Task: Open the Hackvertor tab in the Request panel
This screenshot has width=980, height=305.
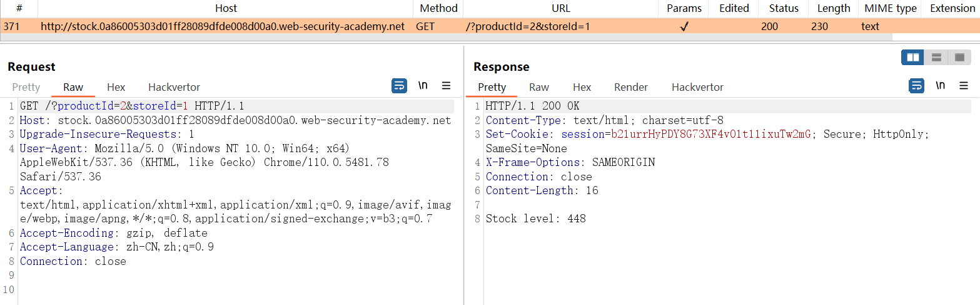Action: click(x=174, y=87)
